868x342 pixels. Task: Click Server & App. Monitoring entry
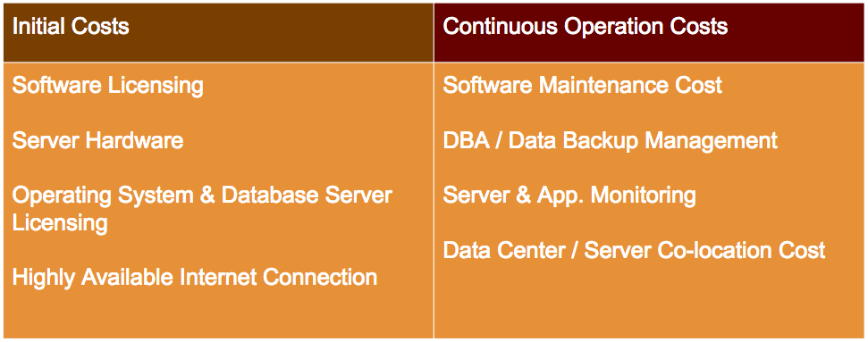click(x=569, y=196)
